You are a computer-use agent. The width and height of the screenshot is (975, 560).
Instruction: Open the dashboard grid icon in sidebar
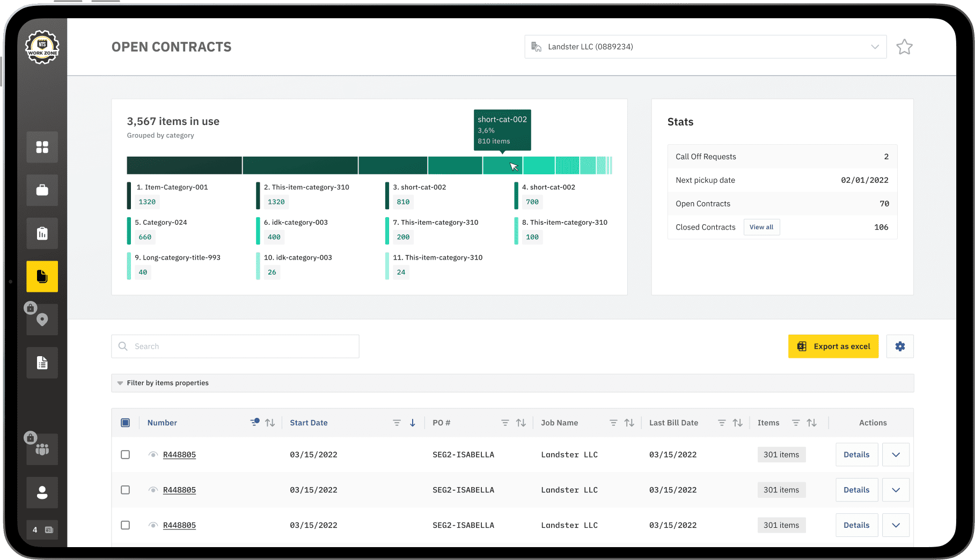point(42,147)
